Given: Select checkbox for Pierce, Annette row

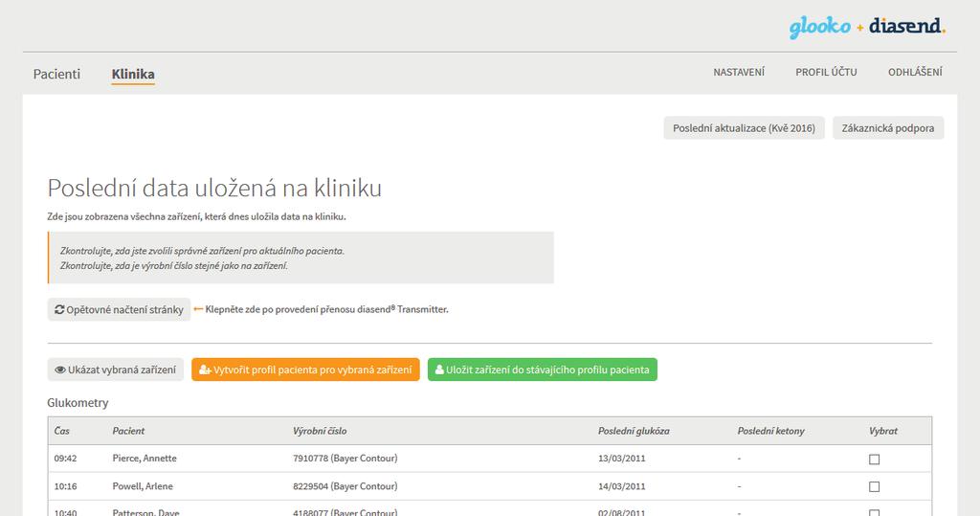Looking at the screenshot, I should click(875, 460).
